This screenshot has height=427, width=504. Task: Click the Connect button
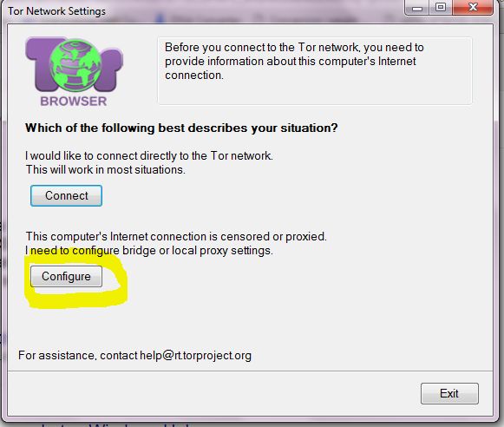point(66,195)
